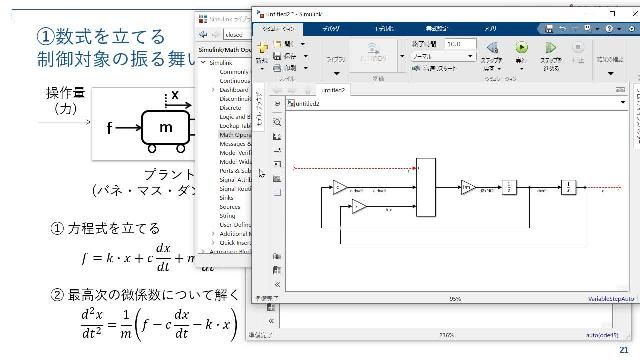The width and height of the screenshot is (640, 360).
Task: Click the green Run simulation button
Action: (x=521, y=48)
